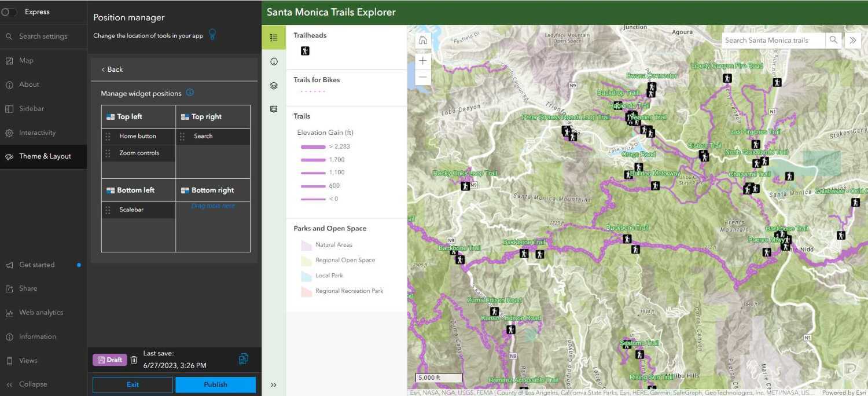Zoom out with the minus icon
This screenshot has width=868, height=396.
(423, 77)
